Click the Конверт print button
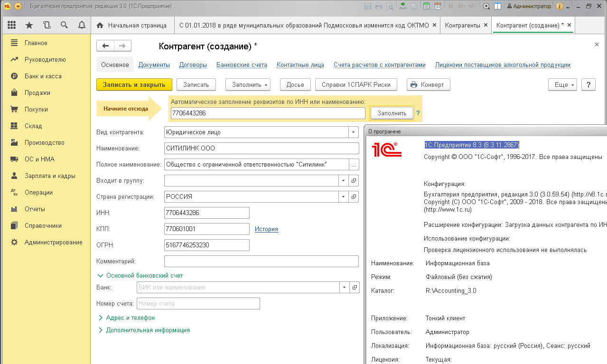 pos(428,84)
